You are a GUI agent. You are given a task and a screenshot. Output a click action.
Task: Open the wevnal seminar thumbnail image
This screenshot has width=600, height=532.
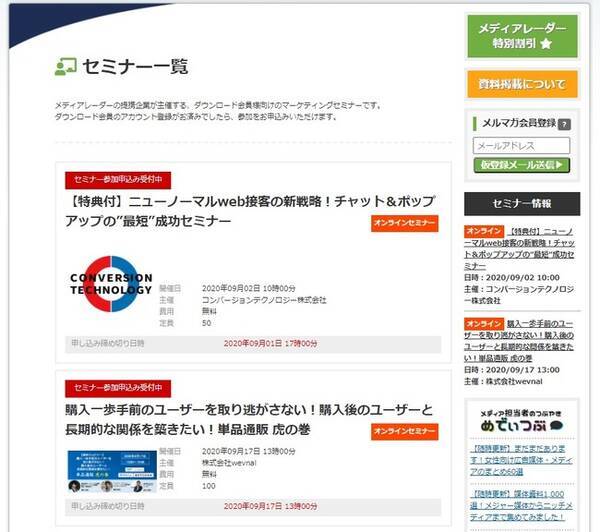point(112,472)
